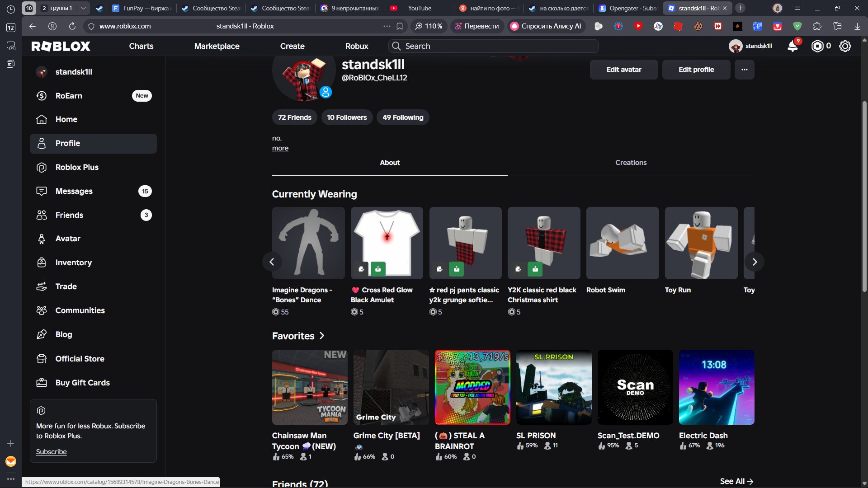Switch to the Creations tab

(631, 163)
